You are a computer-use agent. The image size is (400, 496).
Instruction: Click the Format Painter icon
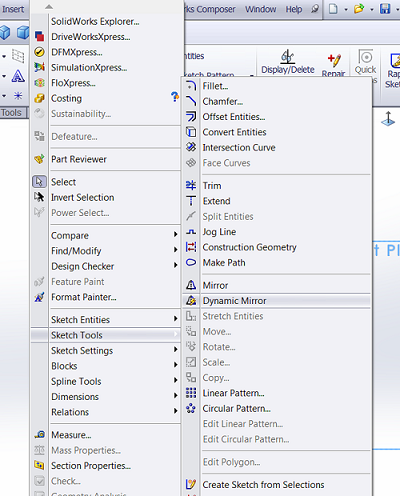tap(39, 297)
